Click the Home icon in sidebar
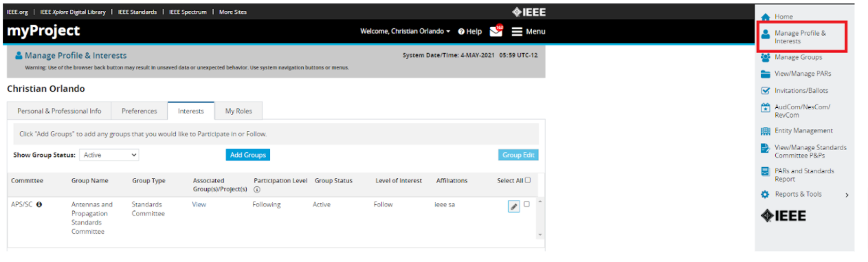Viewport: 868px width, 262px height. (765, 17)
